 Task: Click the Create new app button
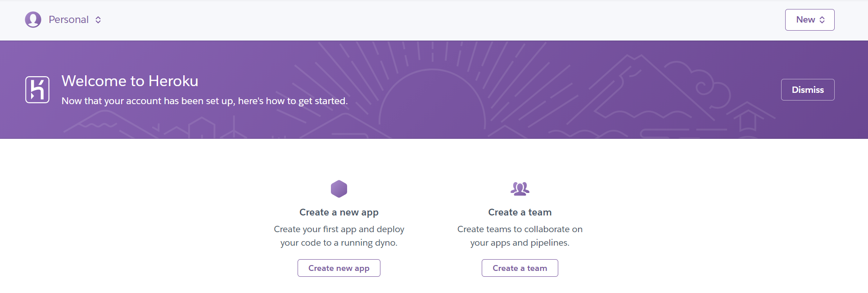coord(339,268)
